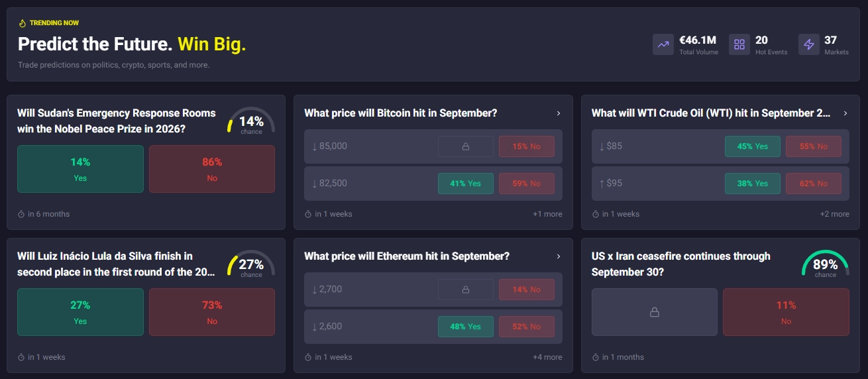Click the 89% chance gauge on Iran ceasefire
The width and height of the screenshot is (868, 379).
(826, 264)
